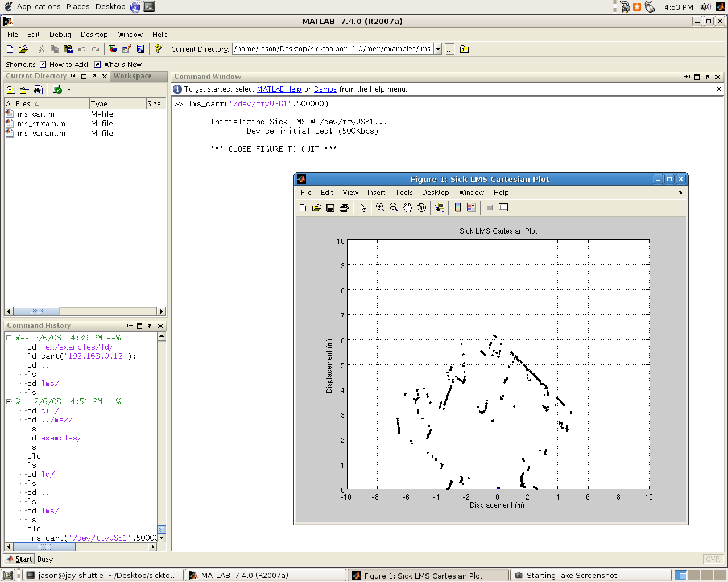The image size is (728, 582).
Task: Open the How to Add shortcut
Action: [63, 65]
